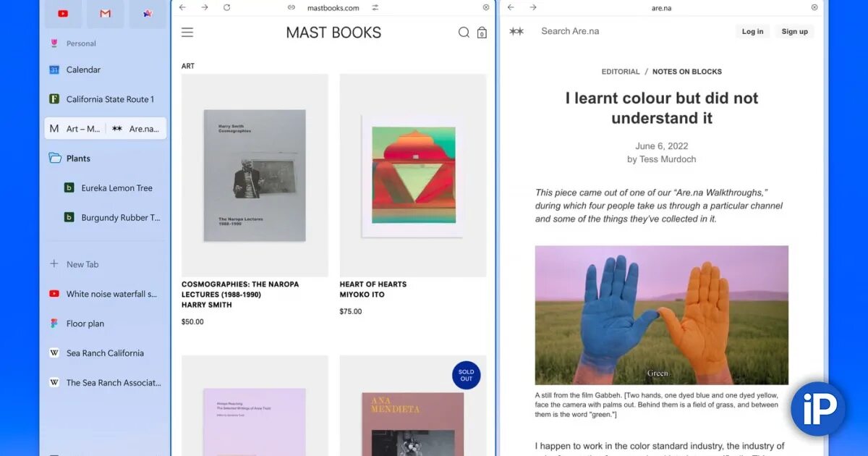Go back in Mast Books pane
868x456 pixels.
point(182,7)
